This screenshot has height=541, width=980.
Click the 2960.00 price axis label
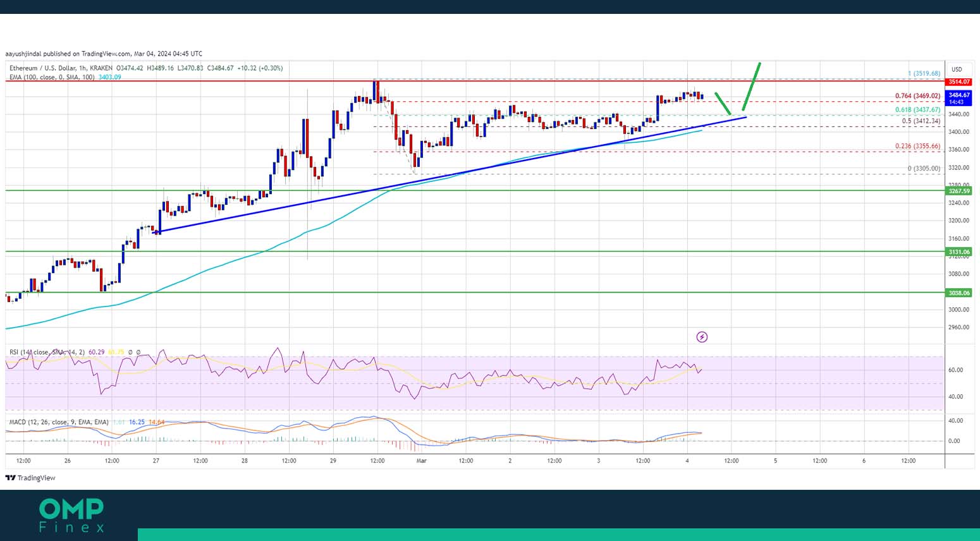(x=959, y=327)
